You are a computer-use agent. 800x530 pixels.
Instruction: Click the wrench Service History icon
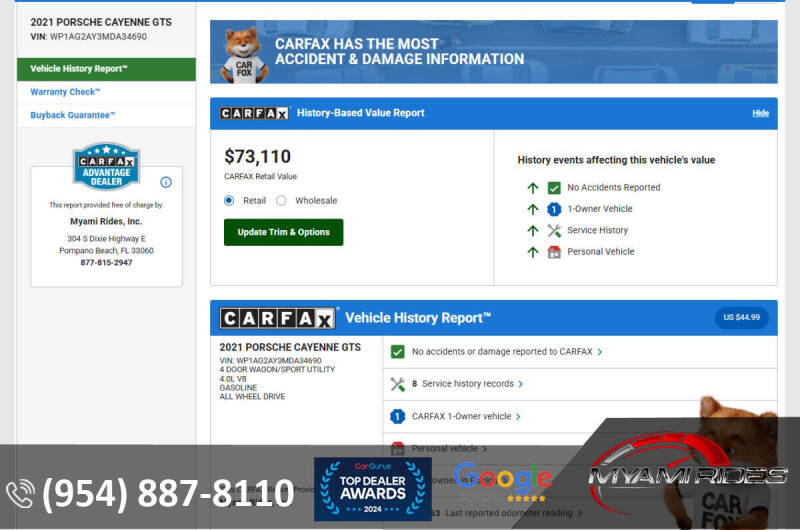[554, 231]
